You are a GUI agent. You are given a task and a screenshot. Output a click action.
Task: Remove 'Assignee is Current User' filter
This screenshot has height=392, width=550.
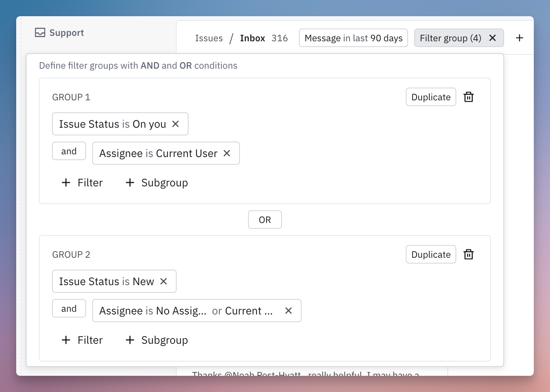[227, 153]
